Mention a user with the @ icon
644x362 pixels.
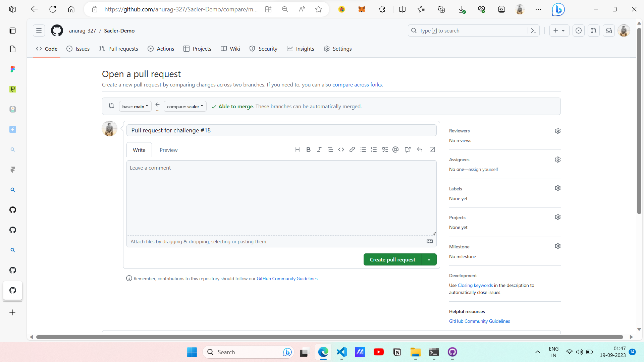395,149
